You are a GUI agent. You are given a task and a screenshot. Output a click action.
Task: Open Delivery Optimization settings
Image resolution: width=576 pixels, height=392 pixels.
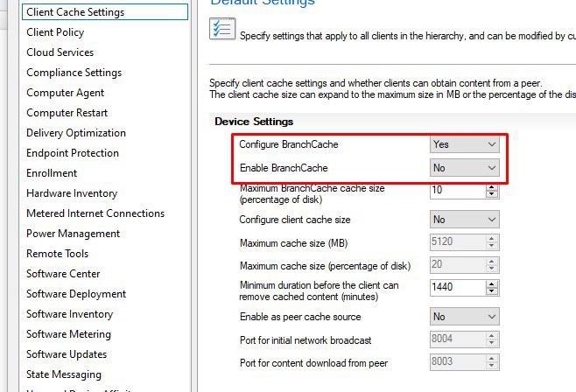(76, 133)
